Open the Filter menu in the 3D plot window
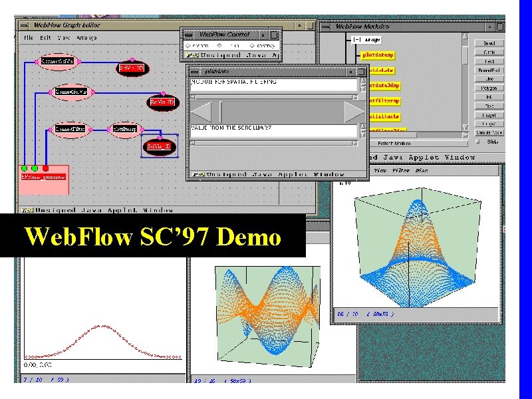 pyautogui.click(x=401, y=170)
